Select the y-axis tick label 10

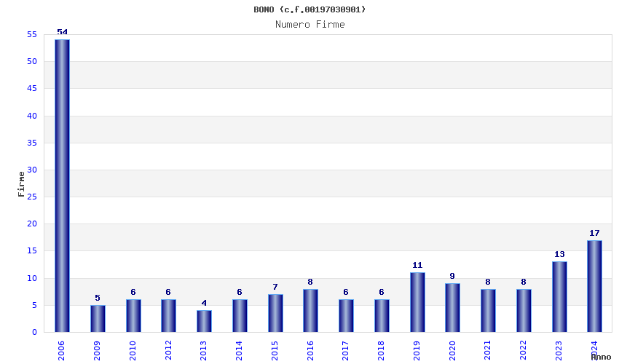32,278
